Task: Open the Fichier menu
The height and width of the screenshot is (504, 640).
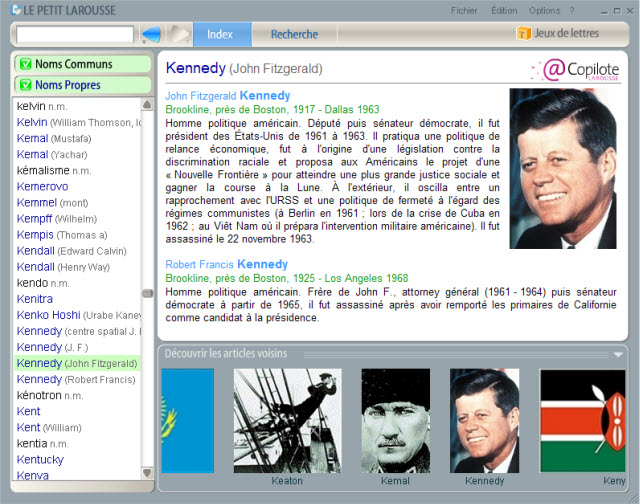Action: pos(464,10)
